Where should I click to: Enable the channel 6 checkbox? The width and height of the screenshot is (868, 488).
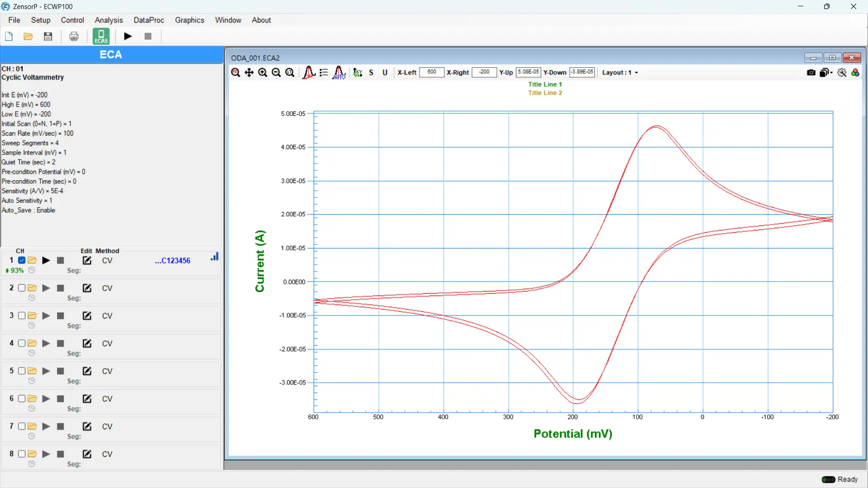22,399
